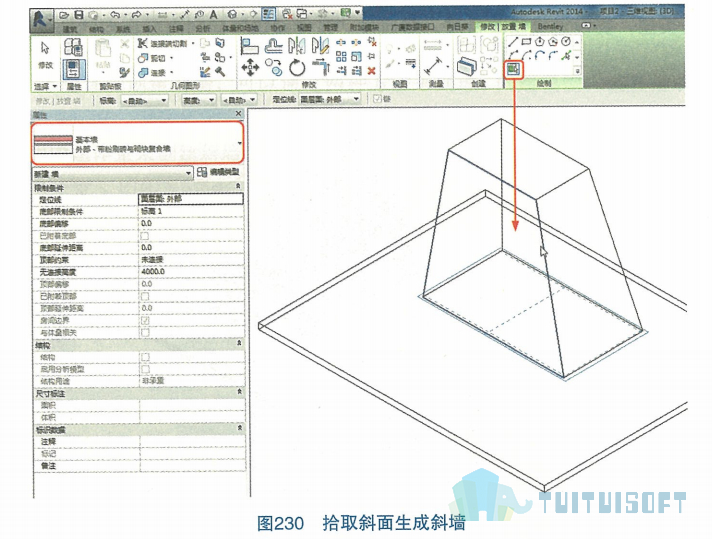Switch to the 注释 ribbon tab
The image size is (712, 539).
(176, 28)
